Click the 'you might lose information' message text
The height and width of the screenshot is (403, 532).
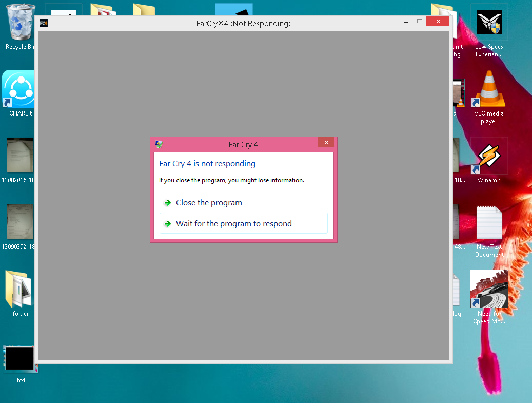pyautogui.click(x=231, y=180)
